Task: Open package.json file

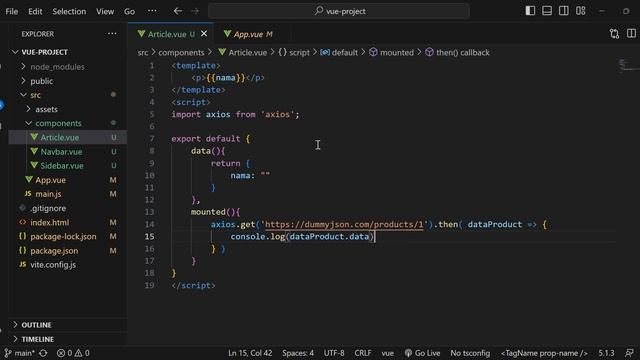Action: tap(67, 251)
